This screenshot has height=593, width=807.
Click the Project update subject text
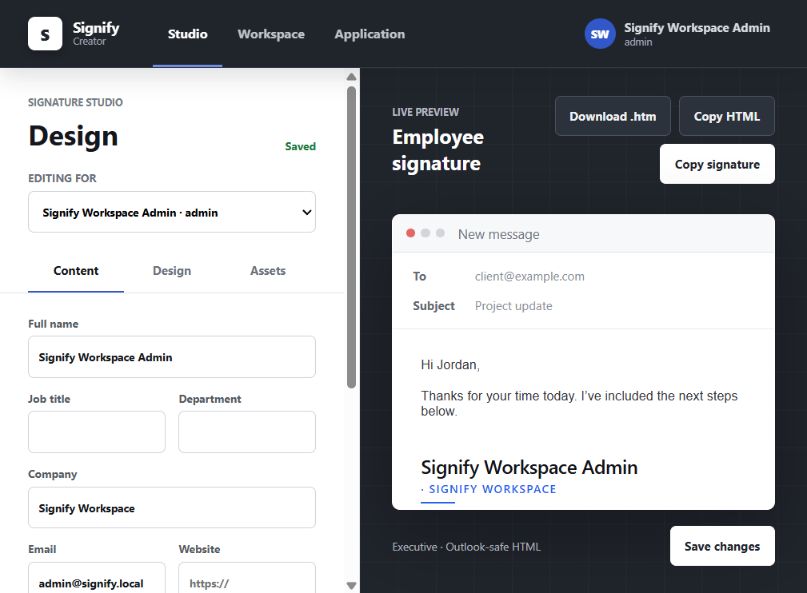pyautogui.click(x=514, y=306)
